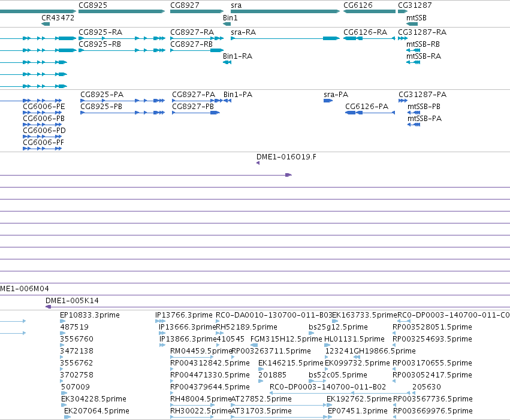
Task: Select EST label 205630
Action: pos(427,387)
